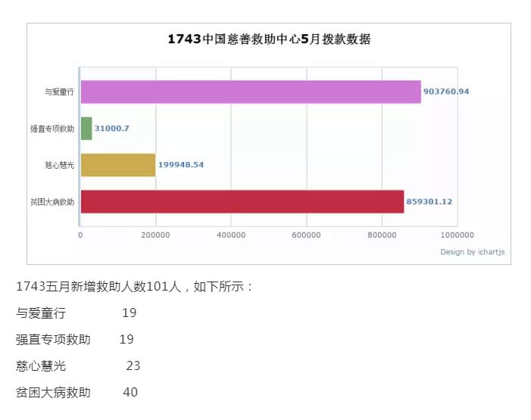Click the number 40 beside 贫困大病救助 in list
531x420 pixels.
point(130,392)
